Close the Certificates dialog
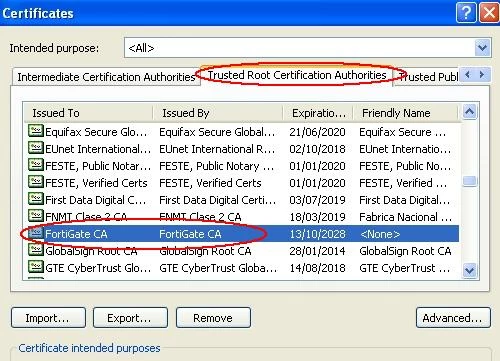Viewport: 500px width, 361px height. click(x=489, y=13)
